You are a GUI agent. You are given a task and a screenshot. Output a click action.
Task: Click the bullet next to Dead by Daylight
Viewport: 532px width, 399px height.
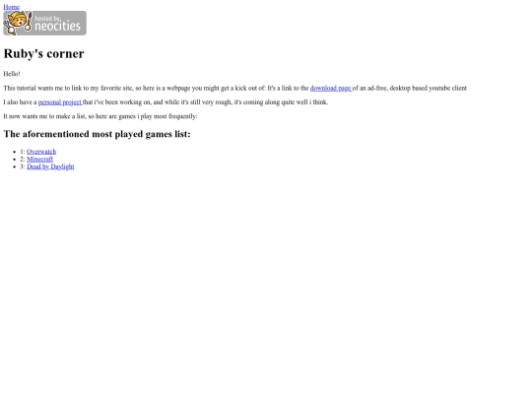[14, 166]
